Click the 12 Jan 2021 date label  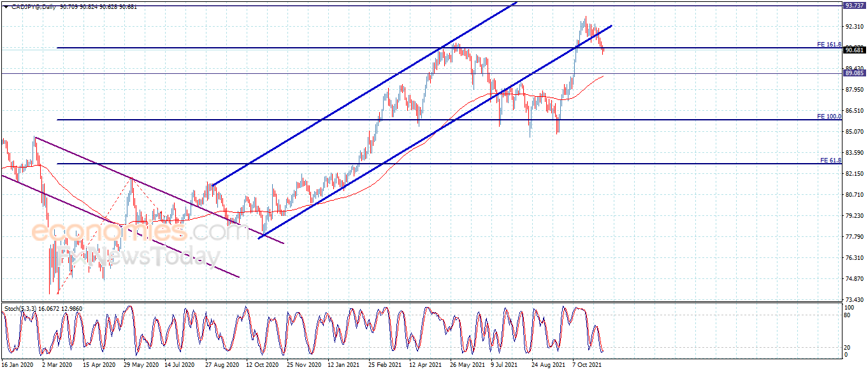pos(345,365)
